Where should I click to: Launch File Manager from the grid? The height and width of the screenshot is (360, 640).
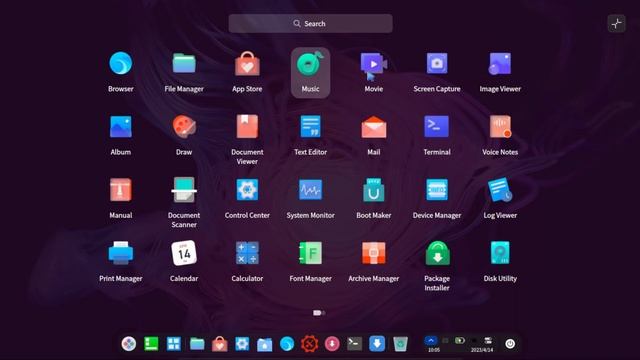tap(184, 64)
